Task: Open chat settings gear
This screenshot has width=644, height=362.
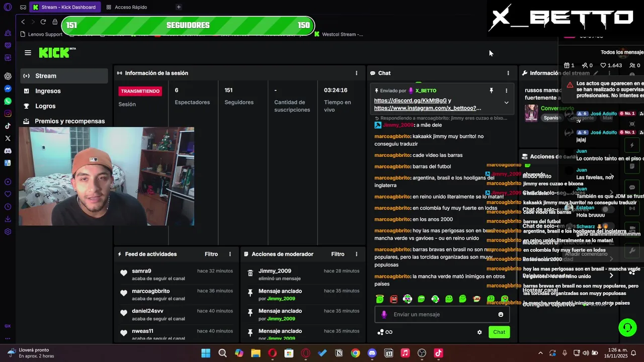Action: 479,332
